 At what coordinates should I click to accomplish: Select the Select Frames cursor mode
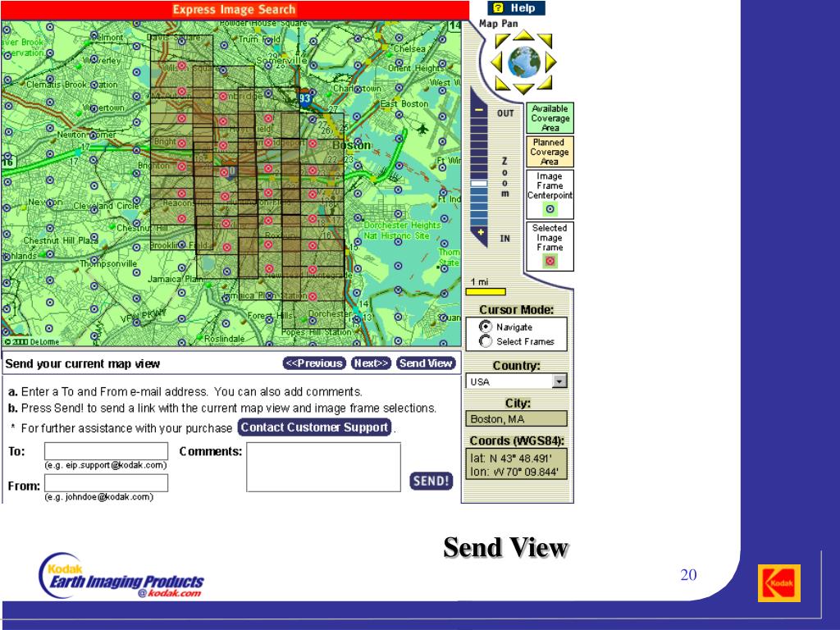486,341
